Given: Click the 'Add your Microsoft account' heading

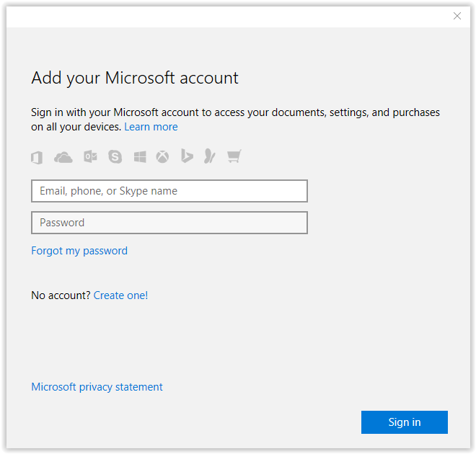Looking at the screenshot, I should [135, 78].
